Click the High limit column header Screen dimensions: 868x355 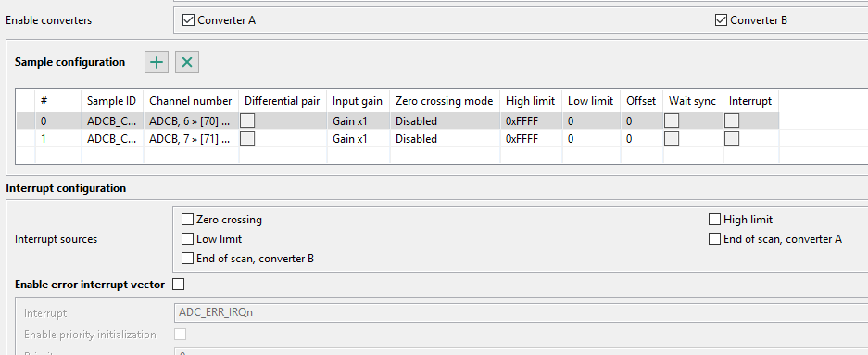531,101
